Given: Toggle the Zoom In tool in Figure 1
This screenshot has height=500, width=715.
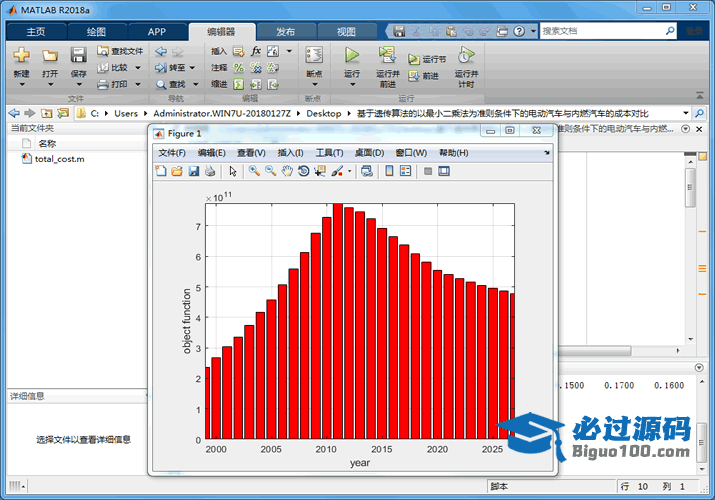Looking at the screenshot, I should tap(254, 171).
